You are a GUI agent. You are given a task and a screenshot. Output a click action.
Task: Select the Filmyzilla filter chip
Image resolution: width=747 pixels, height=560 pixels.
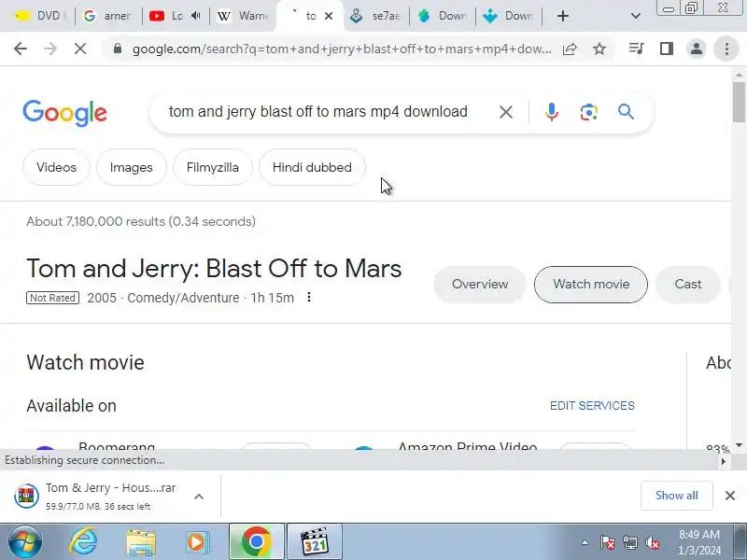[x=213, y=167]
